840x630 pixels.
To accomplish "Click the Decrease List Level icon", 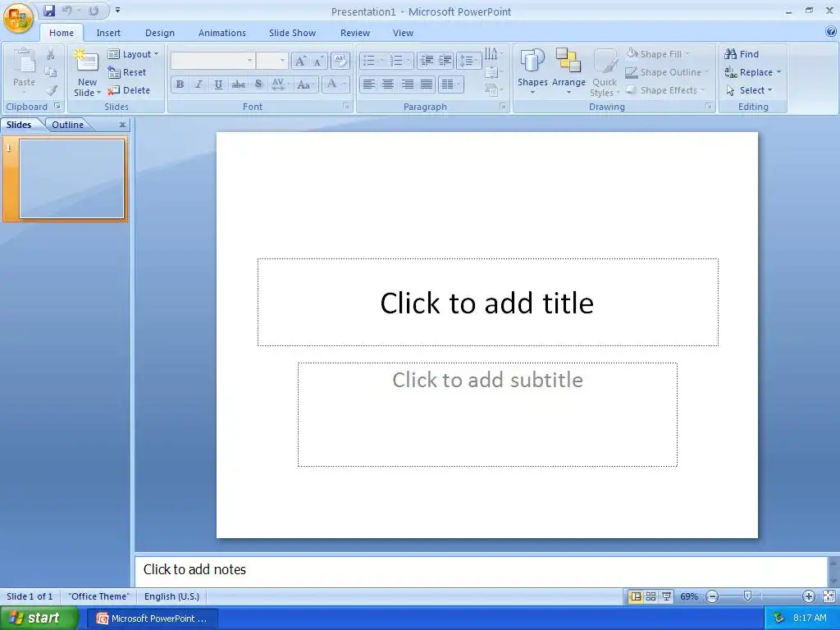I will coord(427,61).
